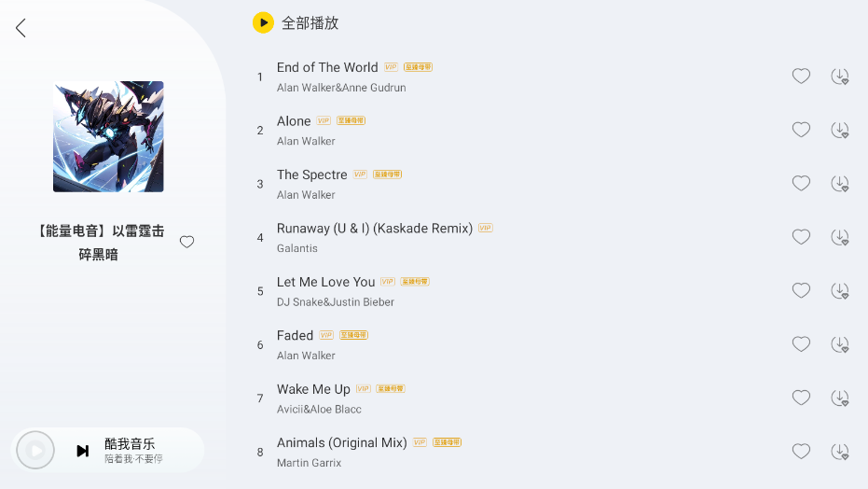Download The Spectre track
Image resolution: width=868 pixels, height=489 pixels.
[x=839, y=184]
